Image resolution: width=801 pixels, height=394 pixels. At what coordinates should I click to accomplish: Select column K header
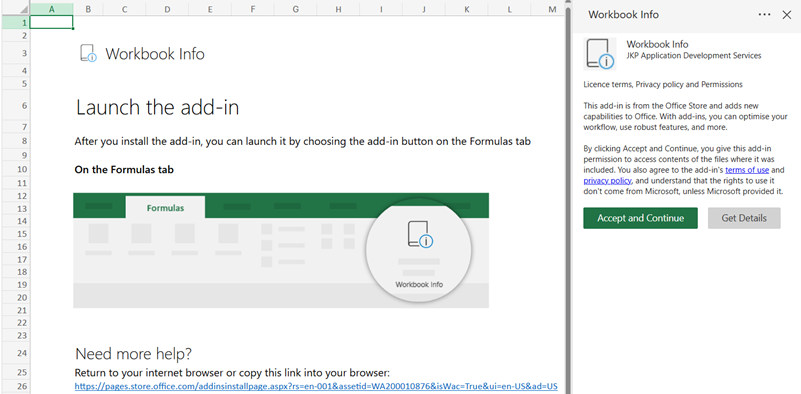467,9
